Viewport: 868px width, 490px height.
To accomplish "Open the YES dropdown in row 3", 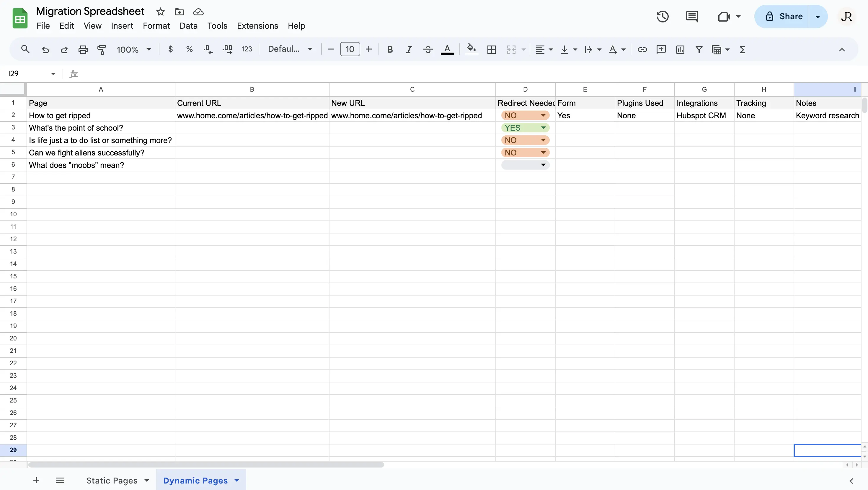I will click(525, 128).
